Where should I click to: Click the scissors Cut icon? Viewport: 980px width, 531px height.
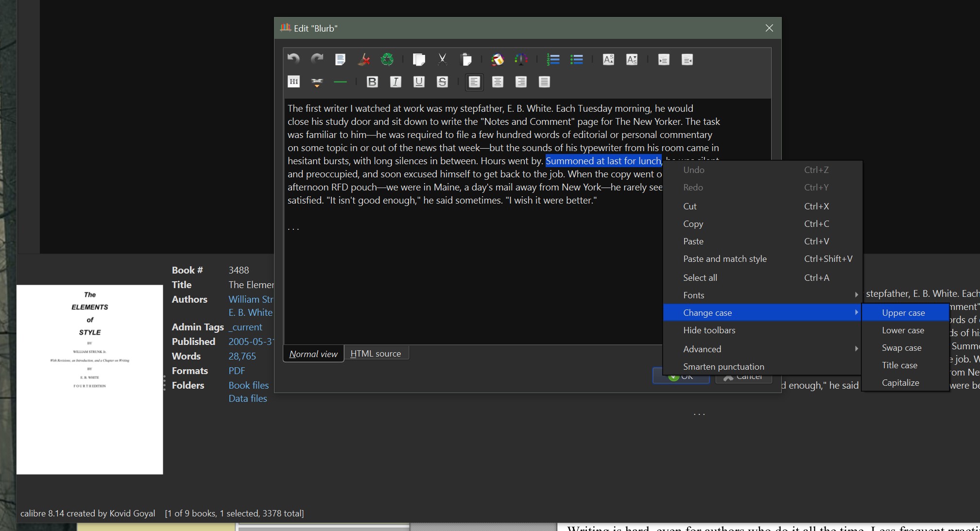[x=442, y=60]
